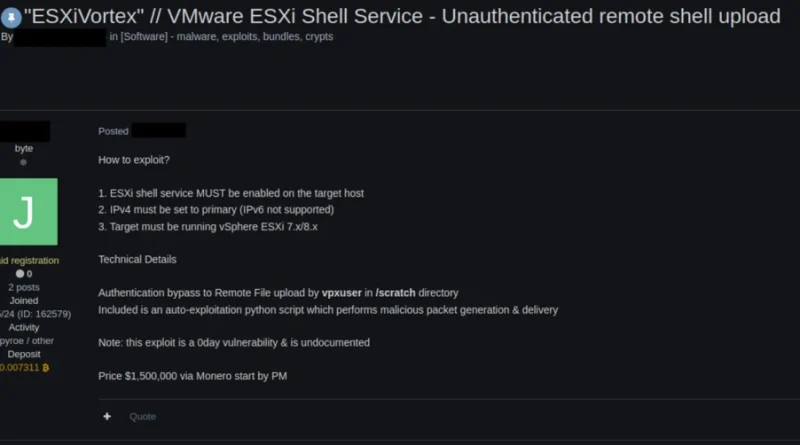Open the pyroe / other activity link
The image size is (800, 445).
click(27, 340)
